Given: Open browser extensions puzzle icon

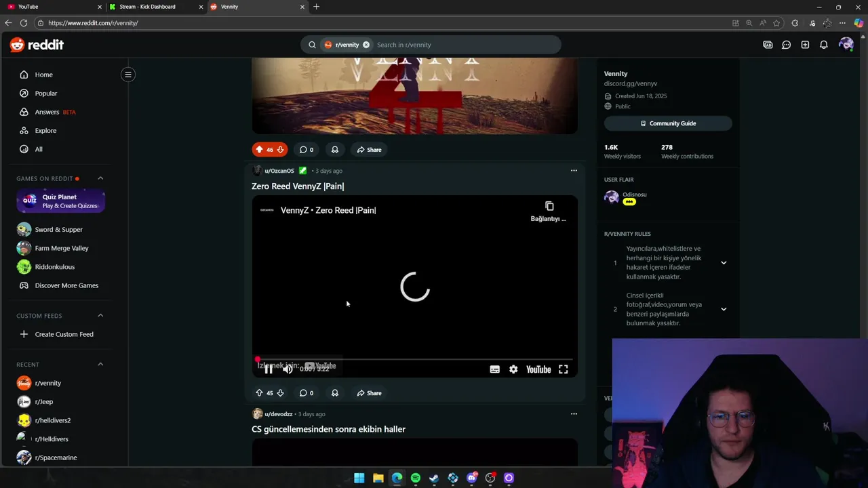Looking at the screenshot, I should point(795,23).
